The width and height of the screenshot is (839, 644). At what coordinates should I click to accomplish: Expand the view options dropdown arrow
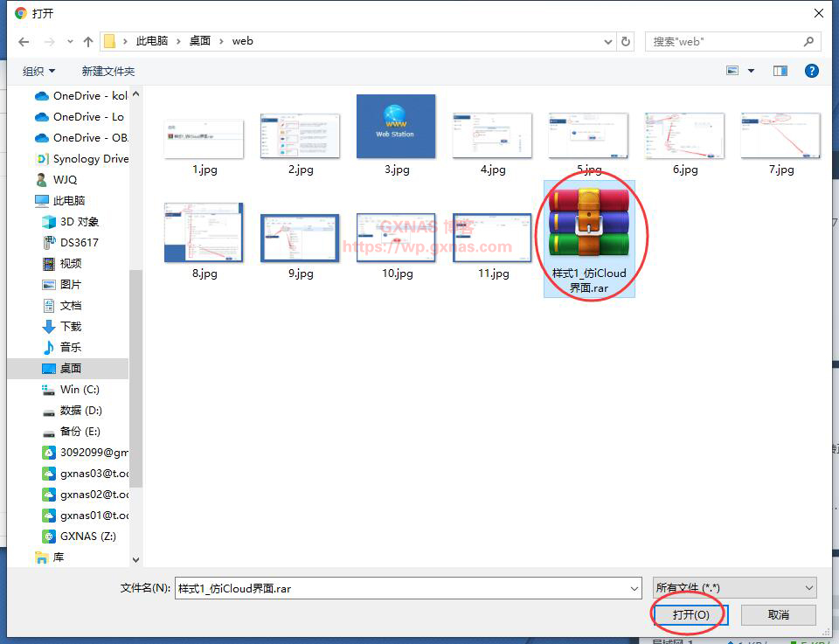pos(751,72)
